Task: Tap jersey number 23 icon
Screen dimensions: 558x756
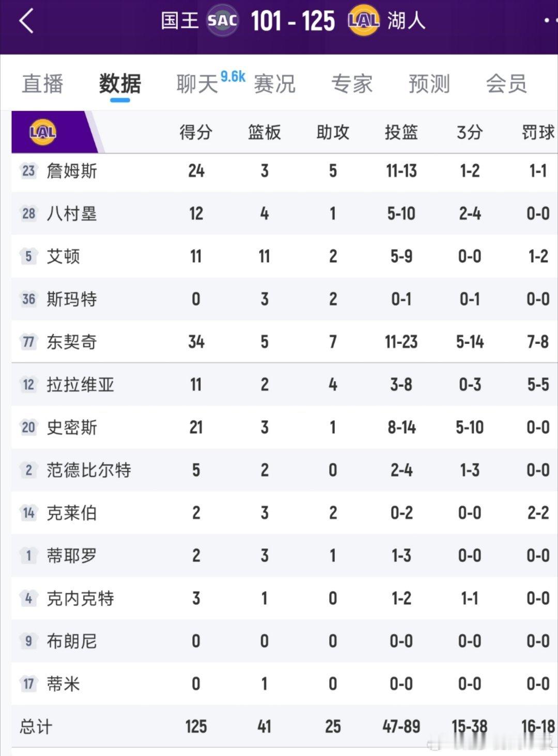Action: point(28,171)
